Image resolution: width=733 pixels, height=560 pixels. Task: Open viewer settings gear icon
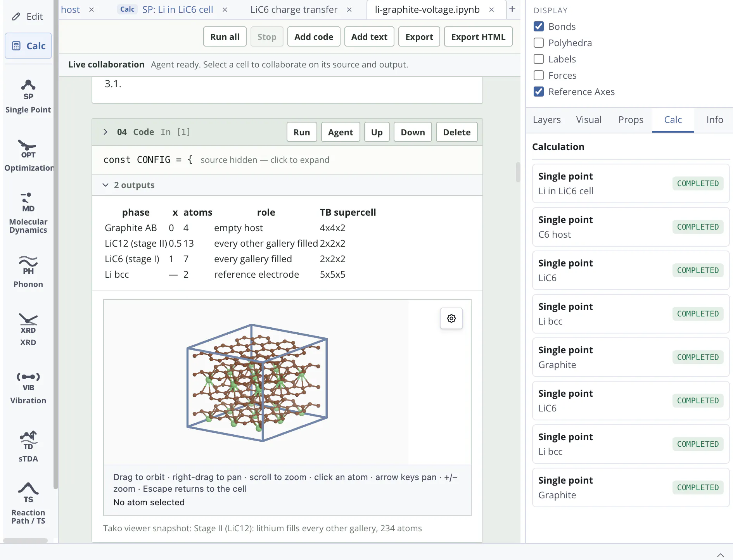coord(451,318)
